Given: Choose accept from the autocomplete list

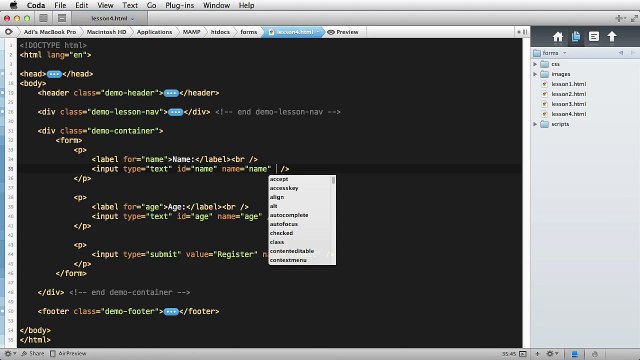Looking at the screenshot, I should (x=300, y=179).
